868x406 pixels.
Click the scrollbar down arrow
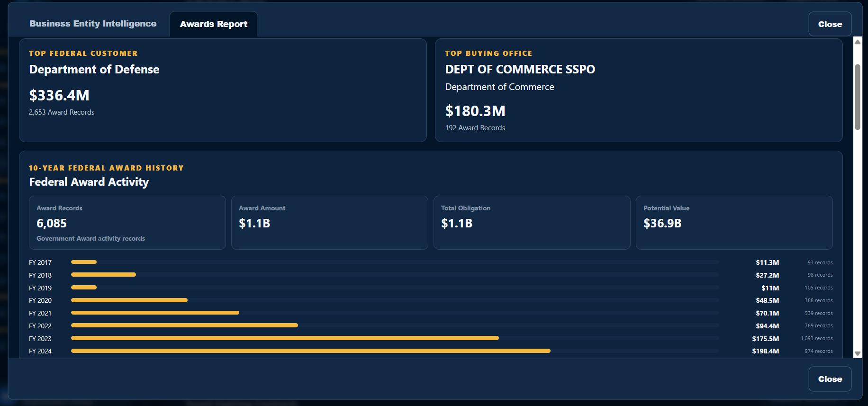point(857,353)
